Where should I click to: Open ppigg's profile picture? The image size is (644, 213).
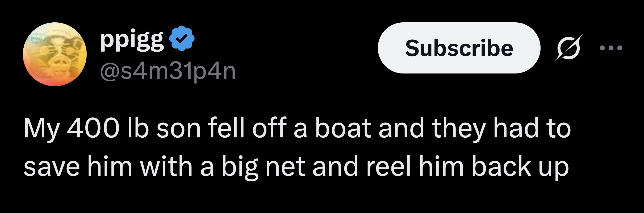[55, 54]
